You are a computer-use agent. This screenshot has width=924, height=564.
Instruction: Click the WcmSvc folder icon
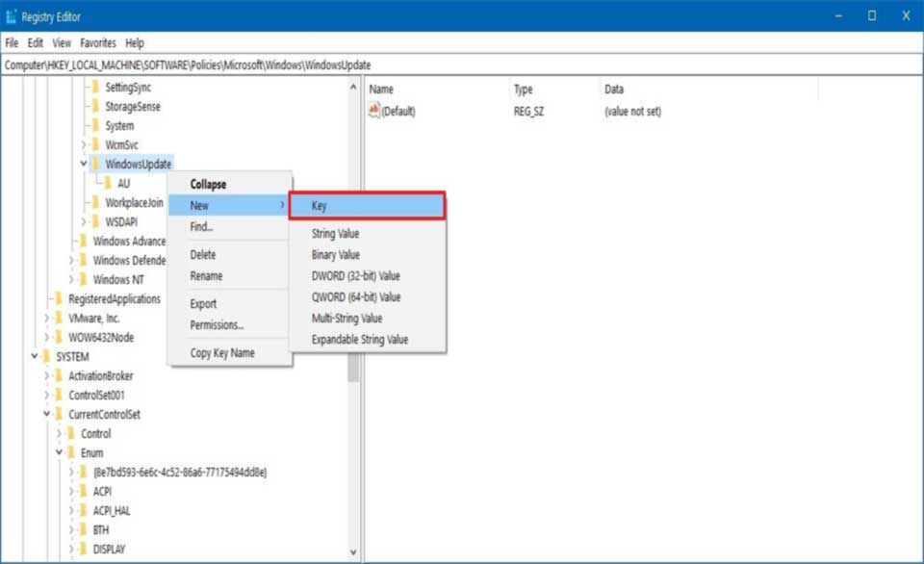[95, 144]
